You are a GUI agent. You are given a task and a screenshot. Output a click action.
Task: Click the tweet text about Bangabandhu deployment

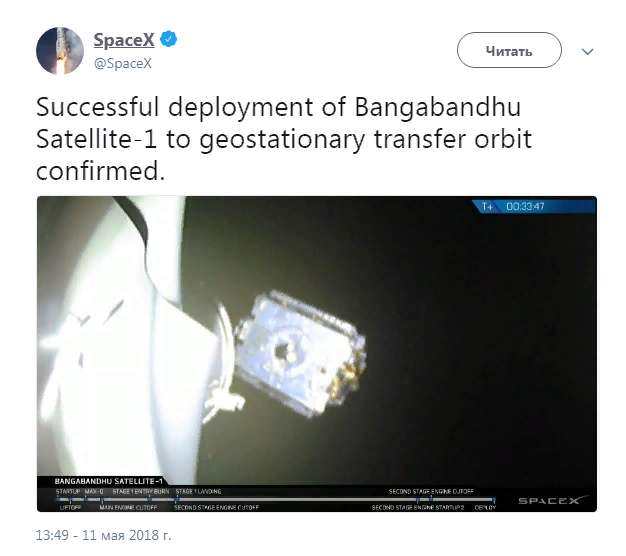point(284,139)
